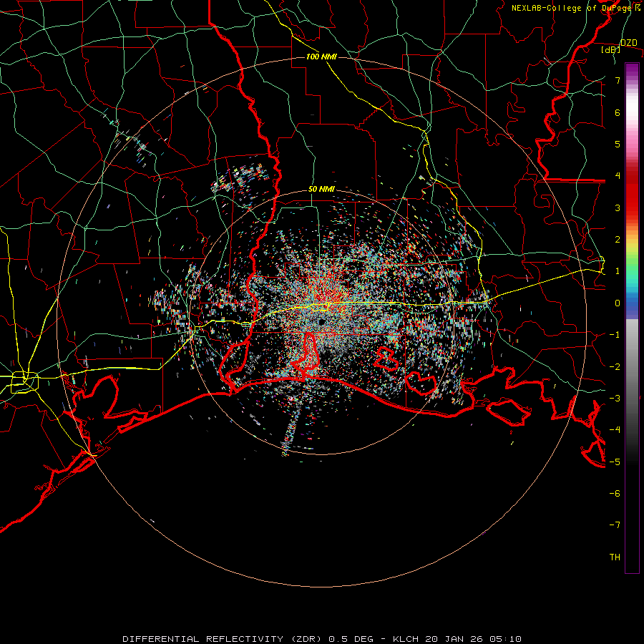Viewport: 644px width, 644px height.
Task: Click the "6" label on color scale
Action: tap(618, 112)
